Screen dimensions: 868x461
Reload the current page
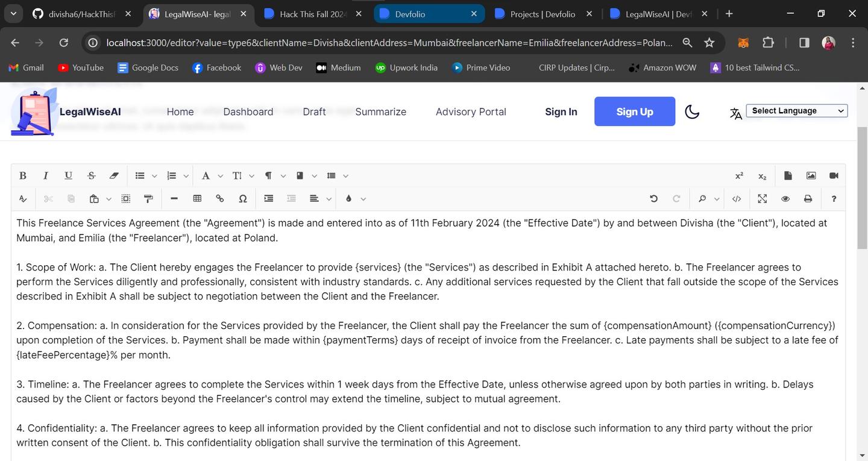tap(63, 42)
